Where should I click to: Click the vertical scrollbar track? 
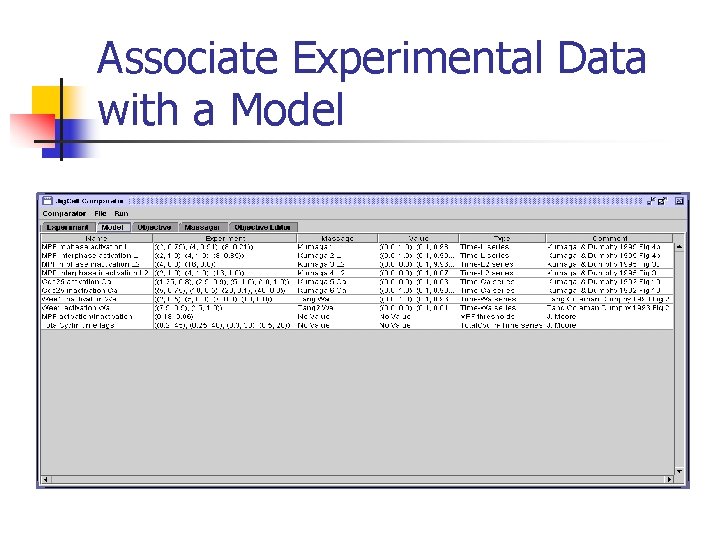click(679, 359)
